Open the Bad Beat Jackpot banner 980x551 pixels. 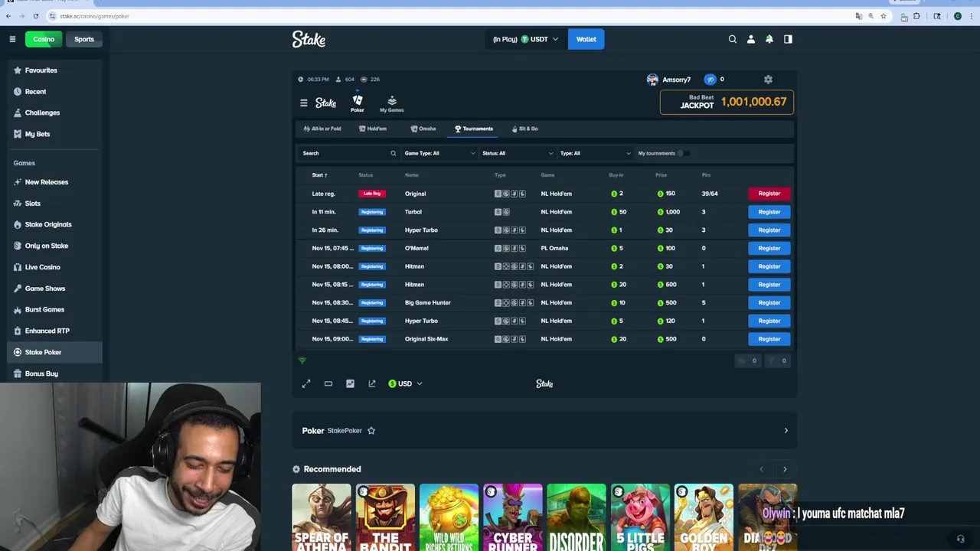[727, 102]
